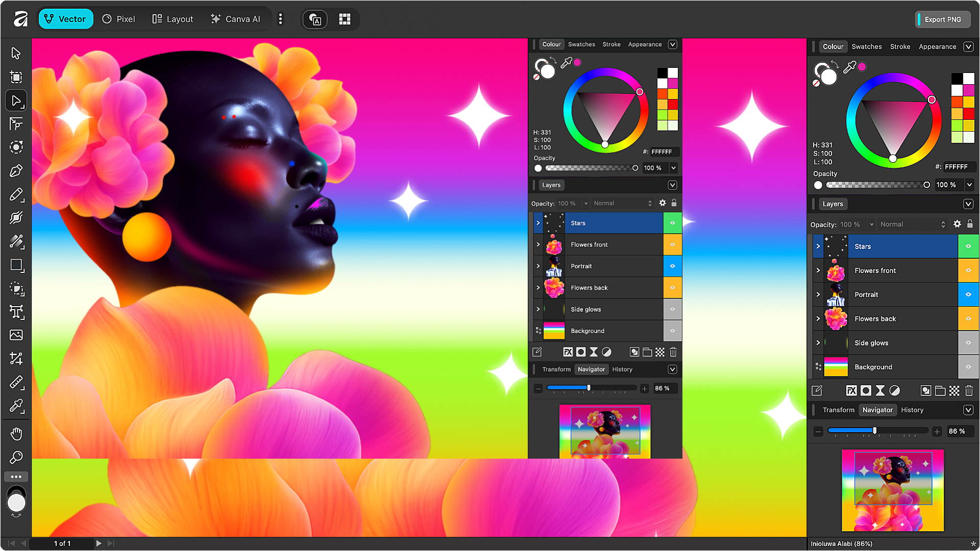Open the Canva AI button
The width and height of the screenshot is (980, 551).
point(235,19)
